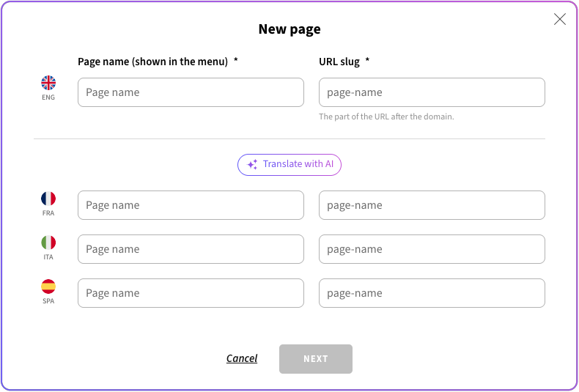This screenshot has height=392, width=579.
Task: Click the New page dialog title
Action: 289,29
